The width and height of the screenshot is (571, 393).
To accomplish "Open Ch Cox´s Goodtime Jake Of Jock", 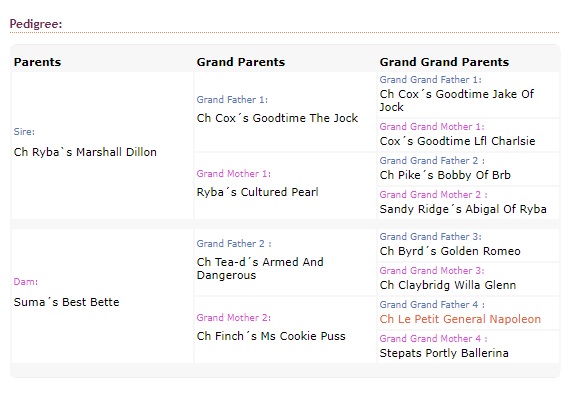I will (x=457, y=101).
